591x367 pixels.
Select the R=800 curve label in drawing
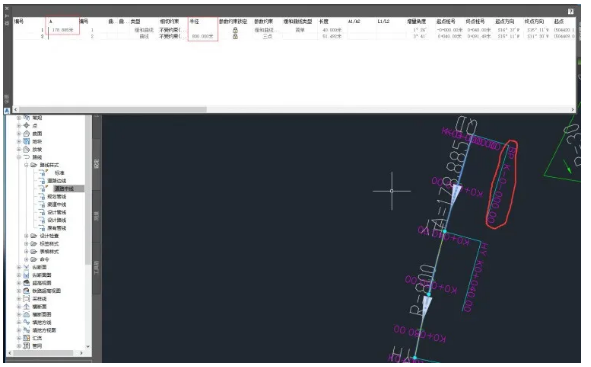(x=422, y=289)
